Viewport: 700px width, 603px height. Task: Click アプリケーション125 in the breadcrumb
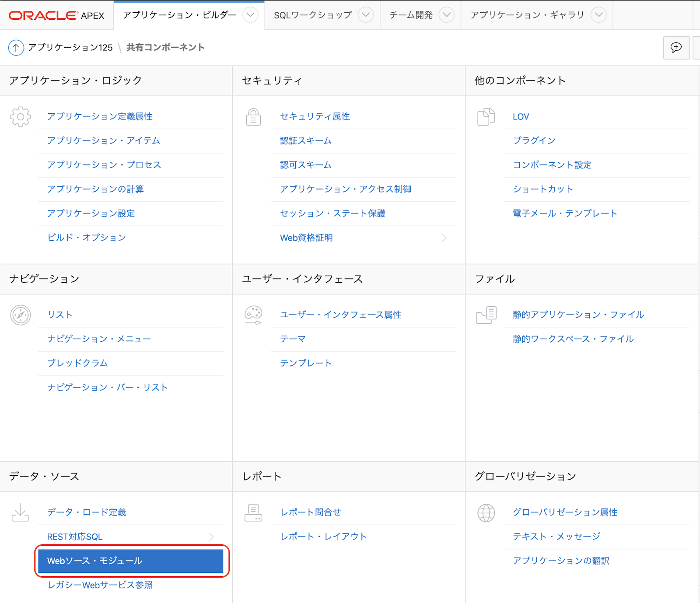point(70,48)
